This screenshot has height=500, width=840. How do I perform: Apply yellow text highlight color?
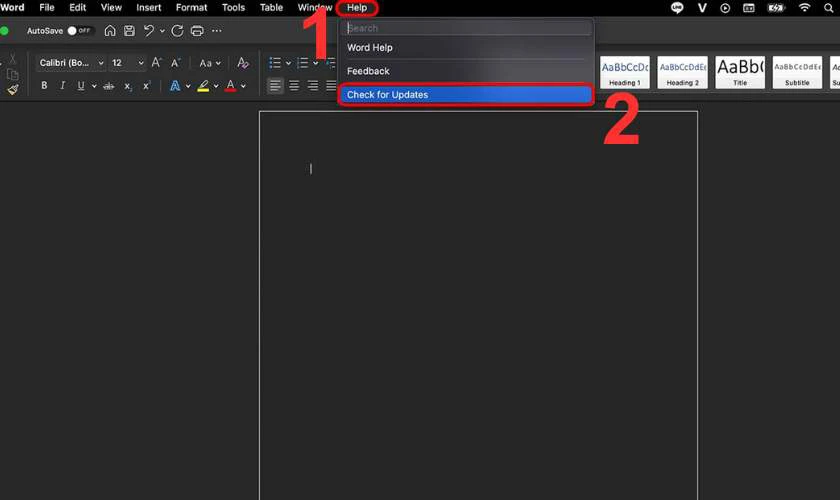(x=203, y=86)
